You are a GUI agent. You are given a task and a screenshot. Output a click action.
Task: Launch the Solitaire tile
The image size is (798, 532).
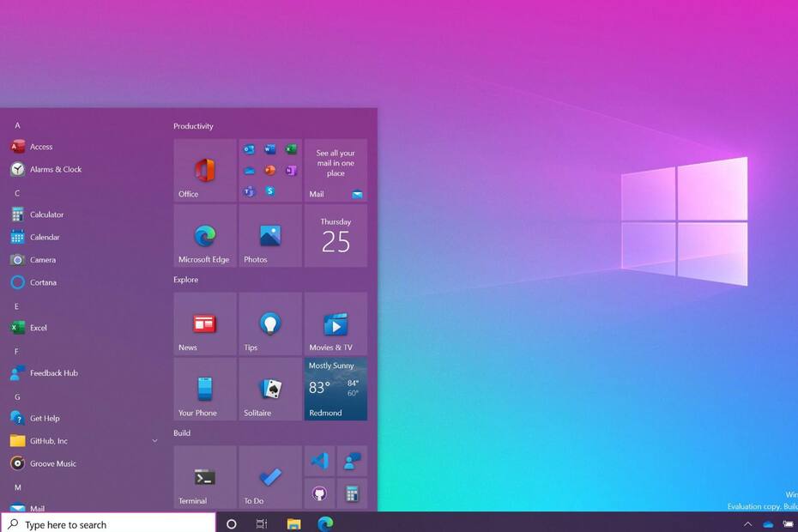(270, 389)
